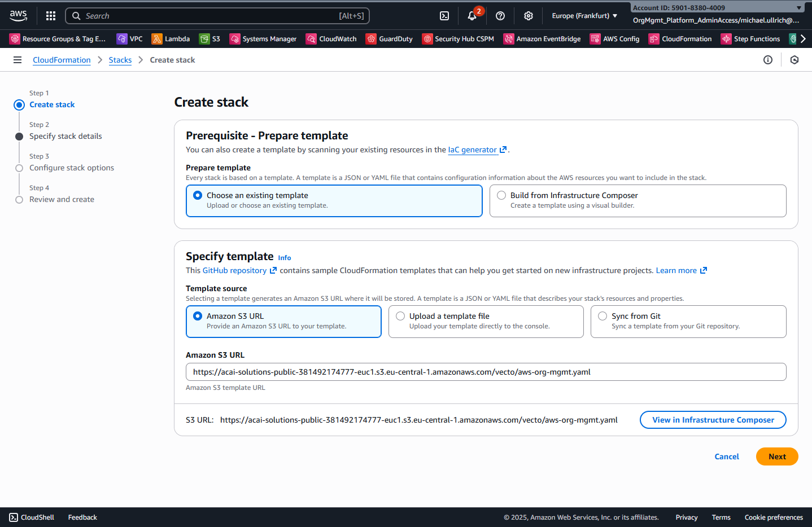Open CloudShell from the bottom status bar

[x=31, y=517]
